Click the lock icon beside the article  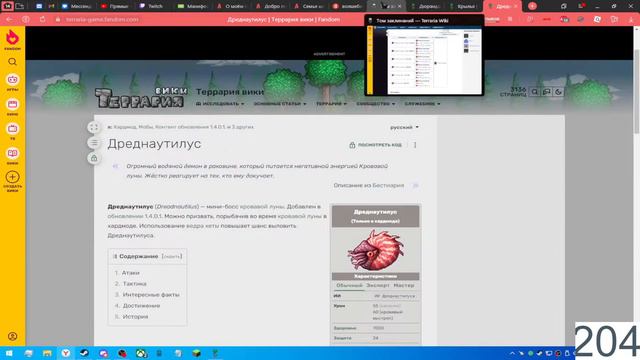click(x=94, y=158)
